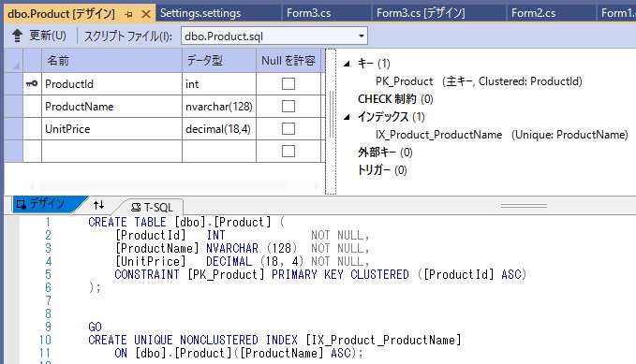Click the ProductId name cell
Image resolution: width=636 pixels, height=364 pixels.
click(x=112, y=84)
